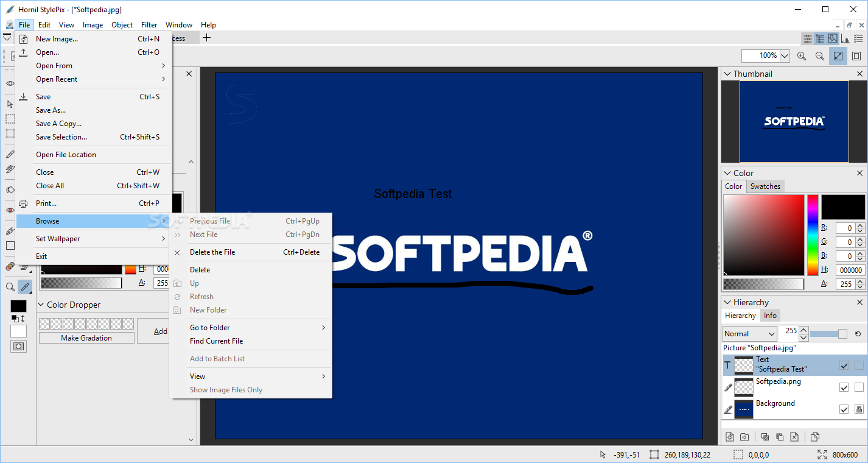The image size is (868, 463).
Task: Expand the View submenu in Browse
Action: pos(251,376)
